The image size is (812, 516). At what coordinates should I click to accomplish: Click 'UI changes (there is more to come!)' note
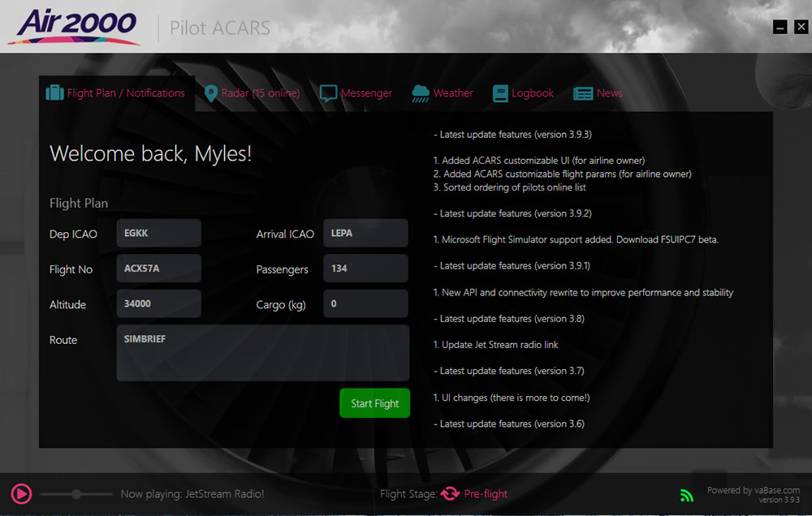512,398
